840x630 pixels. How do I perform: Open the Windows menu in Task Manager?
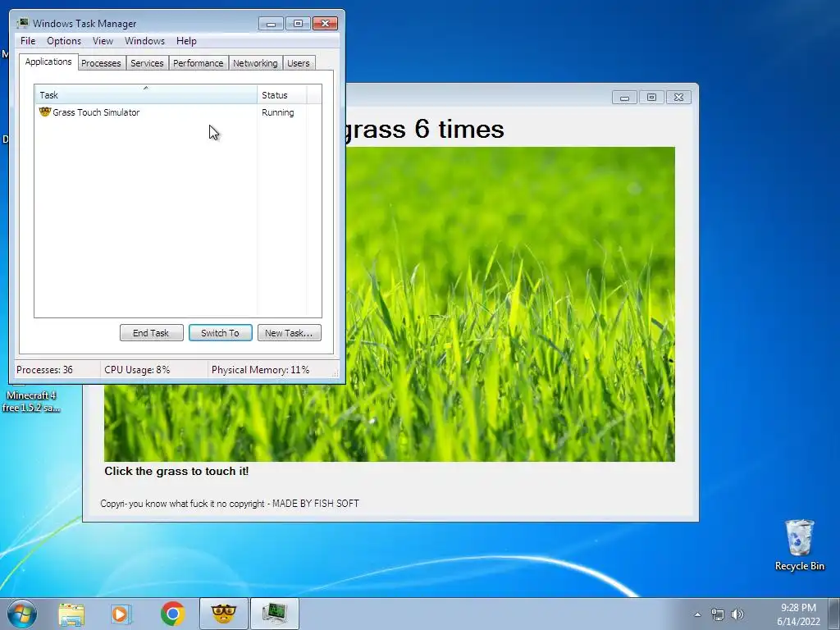click(144, 41)
